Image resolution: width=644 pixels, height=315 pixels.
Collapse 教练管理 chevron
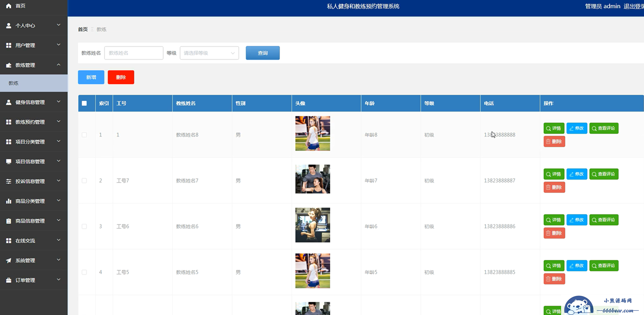(x=59, y=64)
